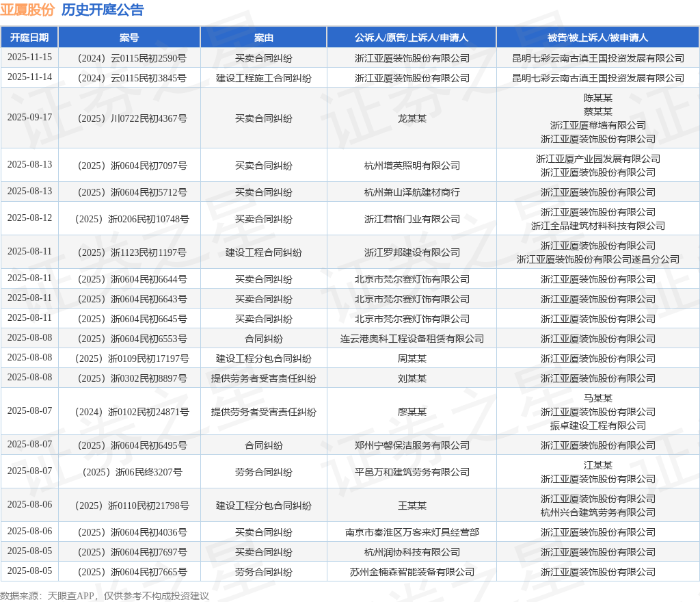Choose plaintiff 苏州金楠森智能装备有限公司
This screenshot has width=700, height=602.
(x=412, y=572)
